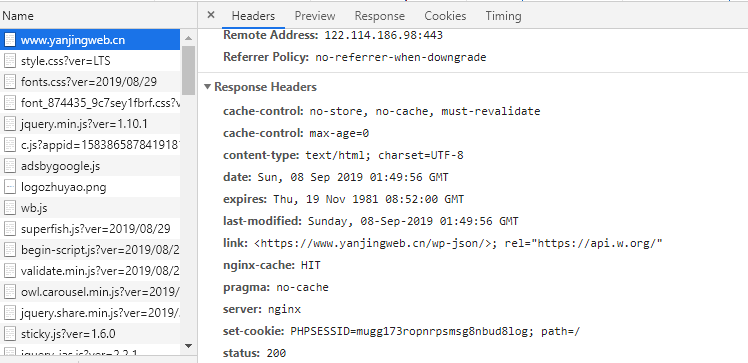This screenshot has height=363, width=748.
Task: Click the file icon next to sticky.js?ver=1.6.0
Action: point(10,333)
